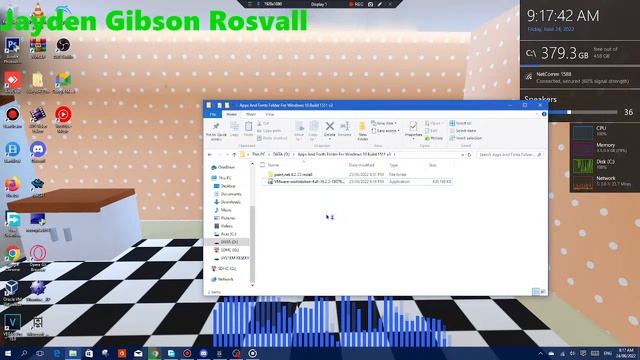Open Music in navigation pane
The height and width of the screenshot is (360, 640).
pos(222,210)
